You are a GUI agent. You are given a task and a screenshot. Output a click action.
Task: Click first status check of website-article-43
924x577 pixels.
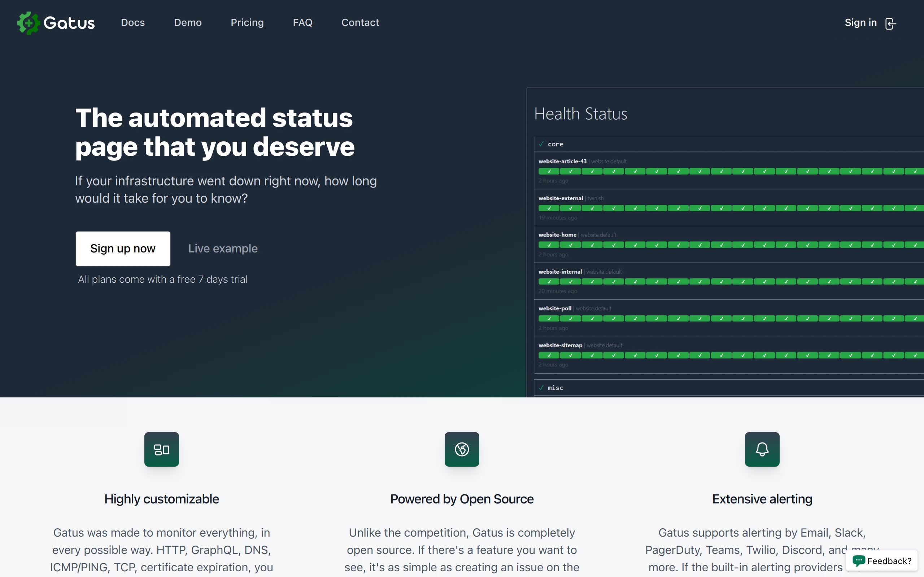pyautogui.click(x=549, y=171)
